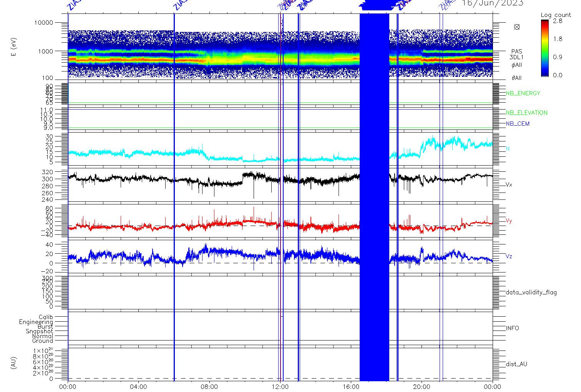This screenshot has width=581, height=392.
Task: Click the blue vertical marker near 06:00
Action: pos(174,197)
